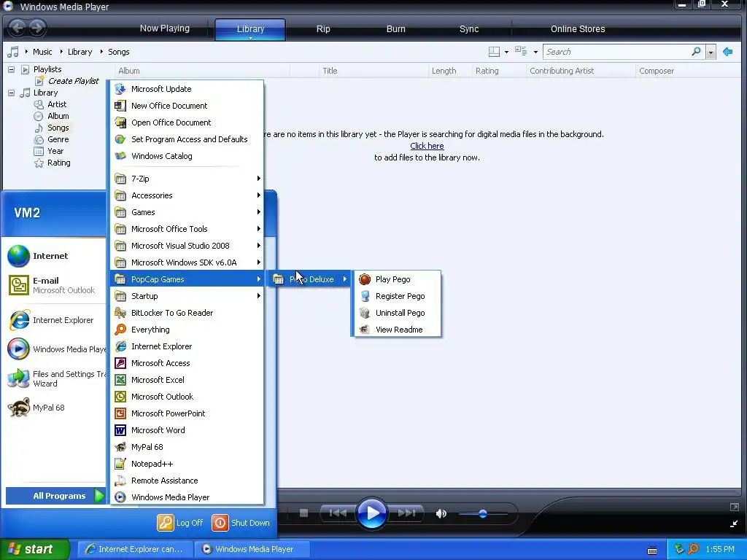Click the All Programs button
The width and height of the screenshot is (747, 560).
55,496
